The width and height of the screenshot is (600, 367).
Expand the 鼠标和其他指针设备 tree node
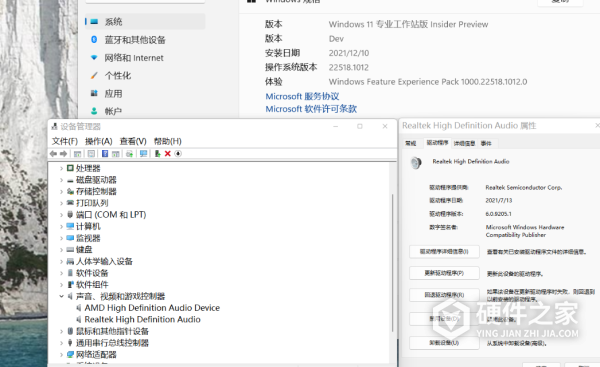point(61,331)
